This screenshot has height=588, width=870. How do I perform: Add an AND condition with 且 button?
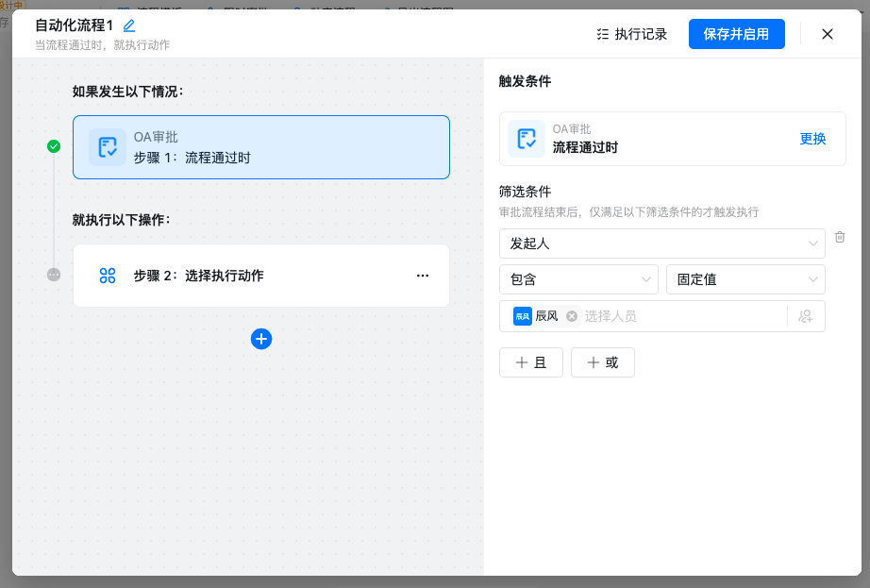coord(530,362)
